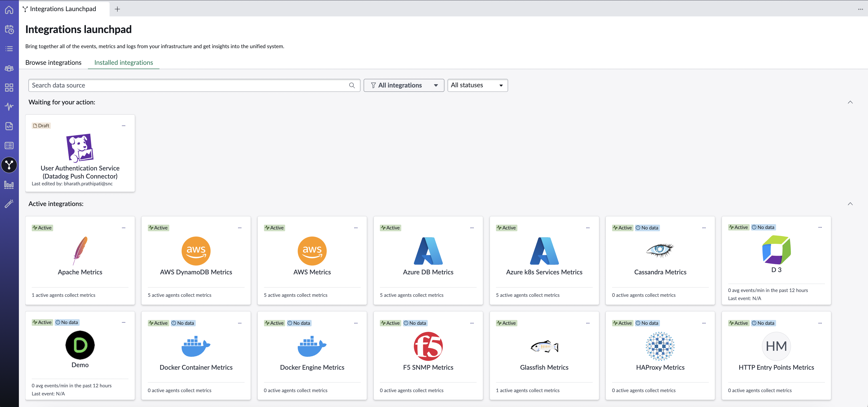Click "1 active agents collect metrics" under Apache

pos(63,295)
